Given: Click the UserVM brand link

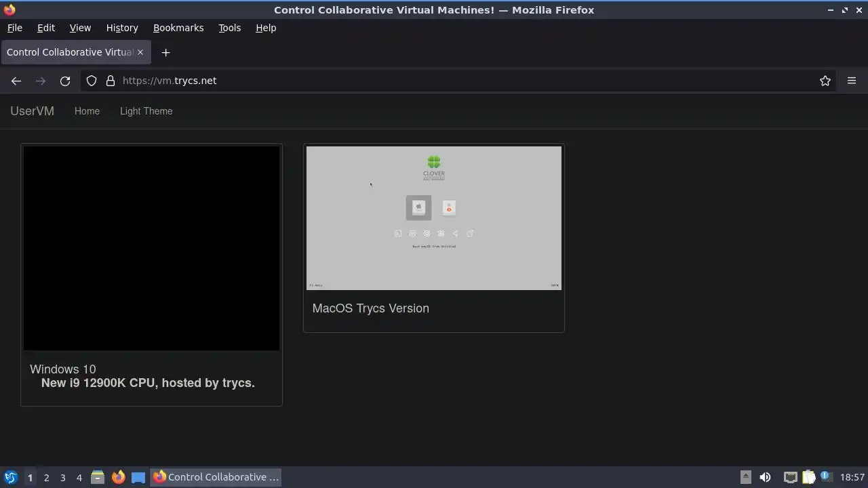Looking at the screenshot, I should 32,111.
